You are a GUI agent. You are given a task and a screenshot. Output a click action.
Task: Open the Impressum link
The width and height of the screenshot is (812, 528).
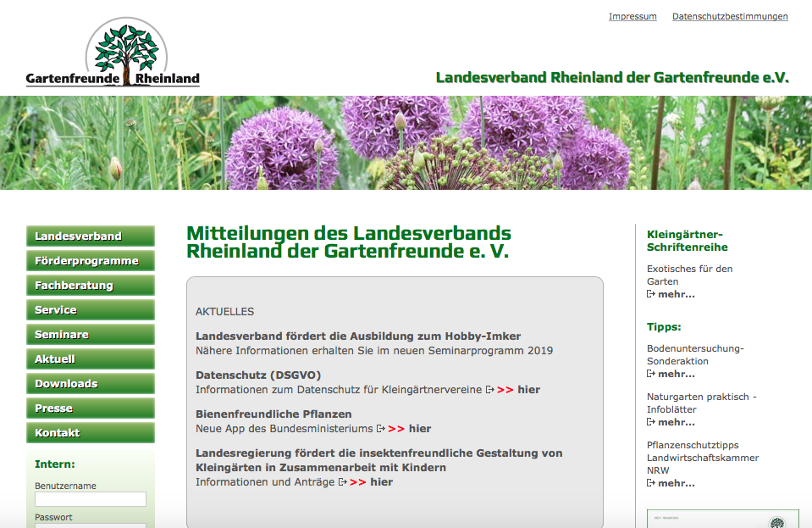pyautogui.click(x=632, y=16)
